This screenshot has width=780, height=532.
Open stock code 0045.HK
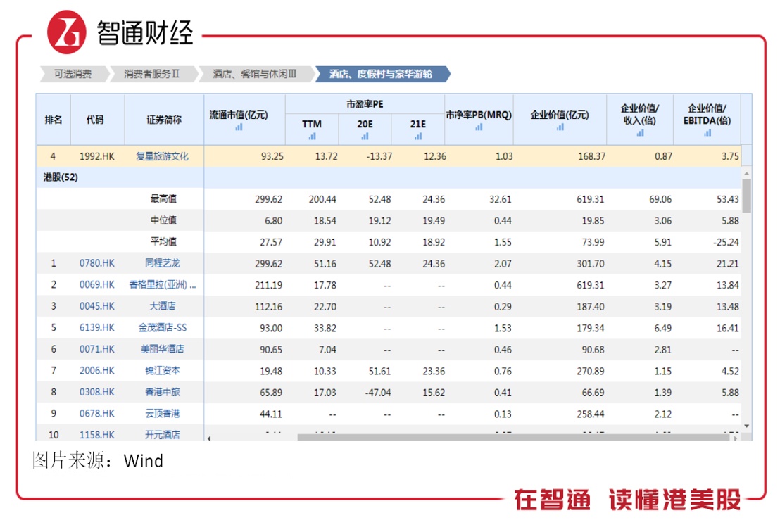(97, 306)
